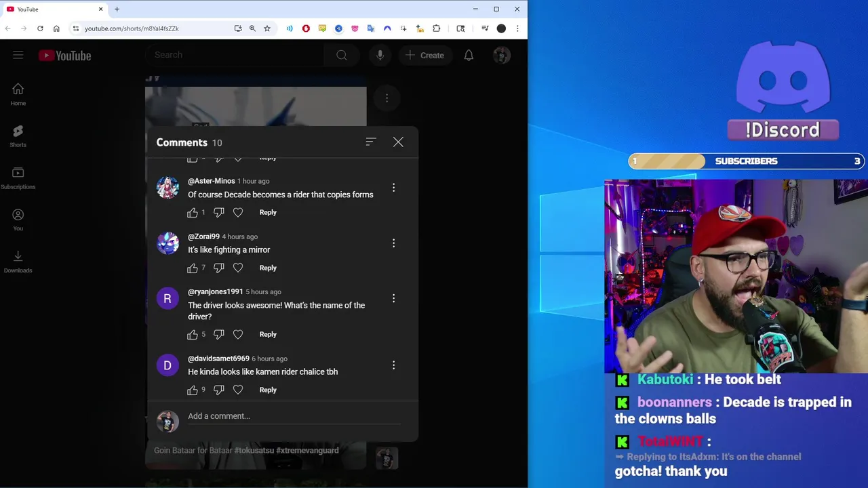This screenshot has height=488, width=868.
Task: Click the address bar URL
Action: (132, 28)
